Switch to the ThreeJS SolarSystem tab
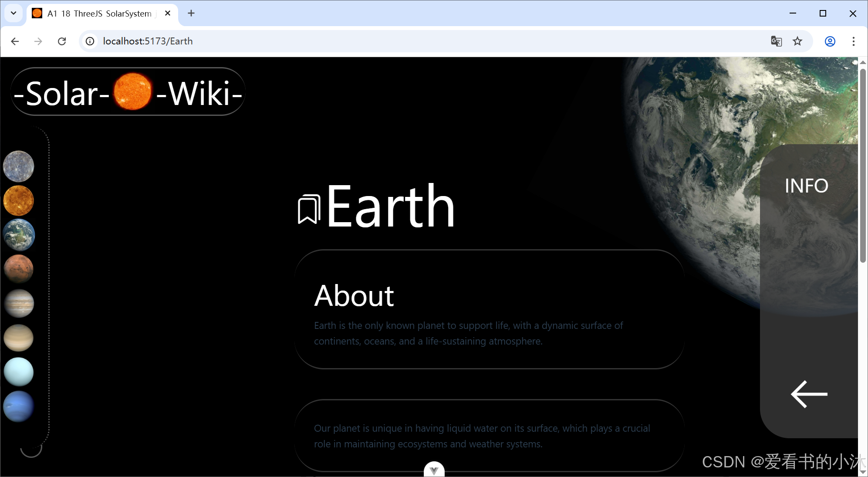This screenshot has height=477, width=868. [x=99, y=14]
